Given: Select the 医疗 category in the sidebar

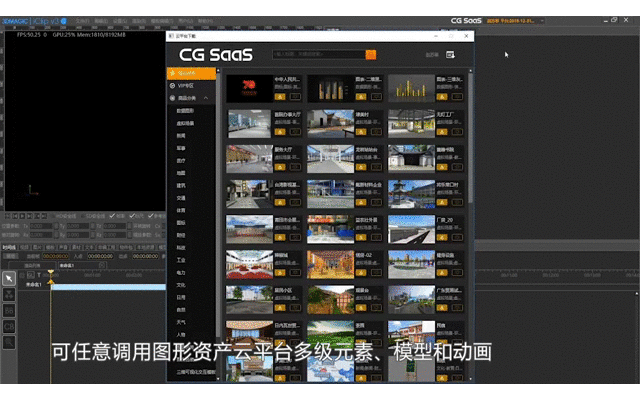Looking at the screenshot, I should (181, 160).
